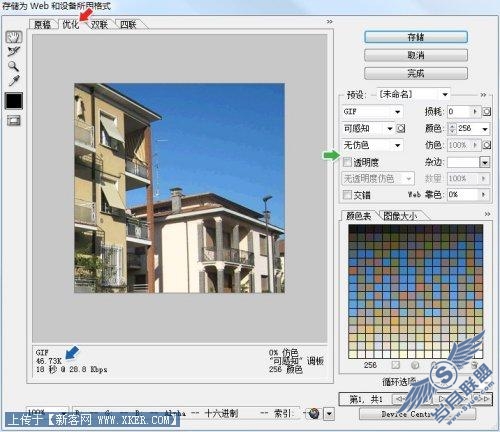Open the 100% zoom level dropdown

pyautogui.click(x=47, y=412)
